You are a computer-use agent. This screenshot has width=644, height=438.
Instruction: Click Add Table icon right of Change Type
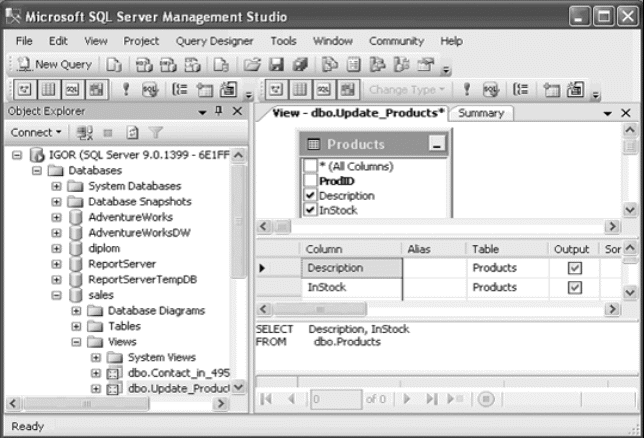pyautogui.click(x=551, y=89)
